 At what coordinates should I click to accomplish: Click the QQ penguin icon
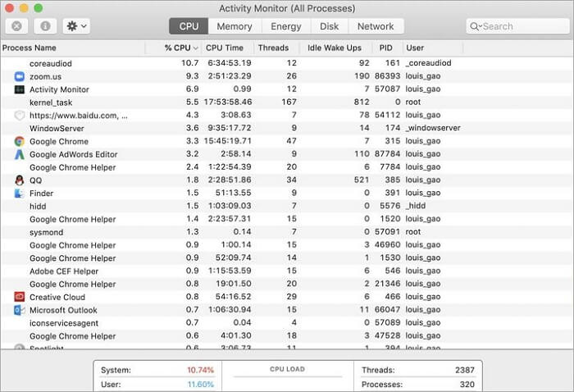(x=20, y=180)
